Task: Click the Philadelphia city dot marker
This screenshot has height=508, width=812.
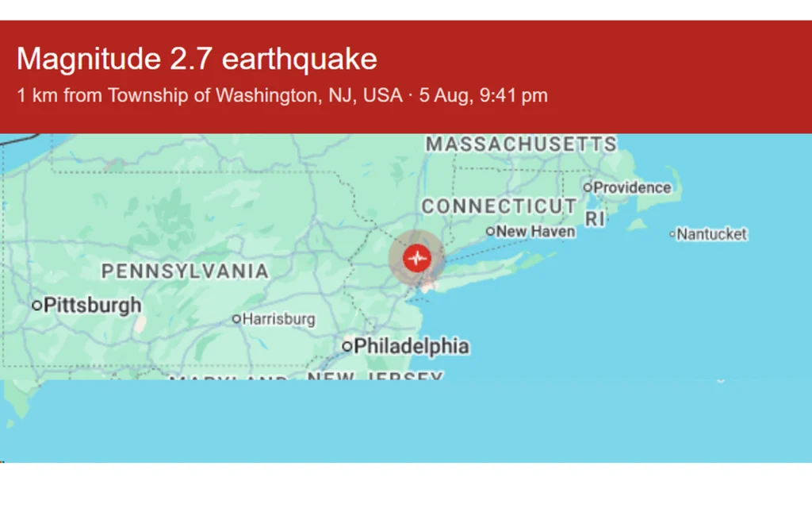Action: point(347,346)
